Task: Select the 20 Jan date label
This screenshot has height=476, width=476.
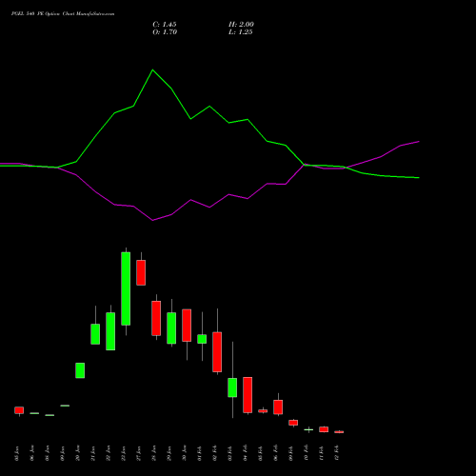Action: click(78, 453)
